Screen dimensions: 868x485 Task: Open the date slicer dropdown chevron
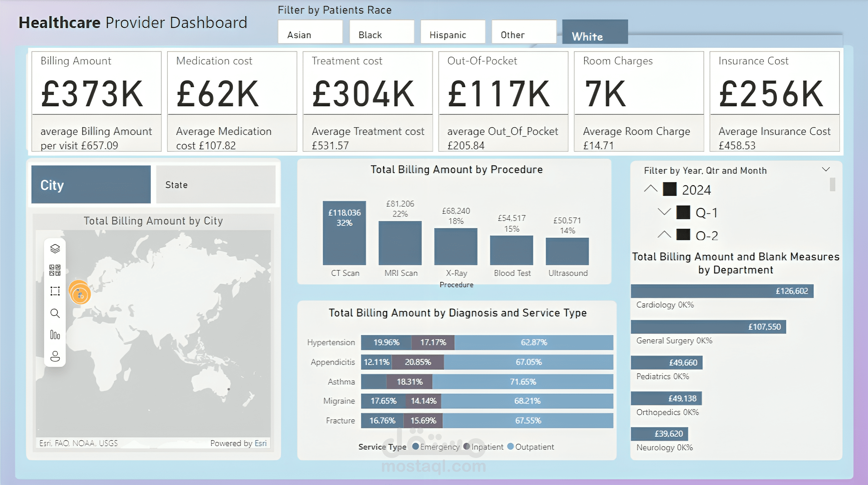point(826,169)
